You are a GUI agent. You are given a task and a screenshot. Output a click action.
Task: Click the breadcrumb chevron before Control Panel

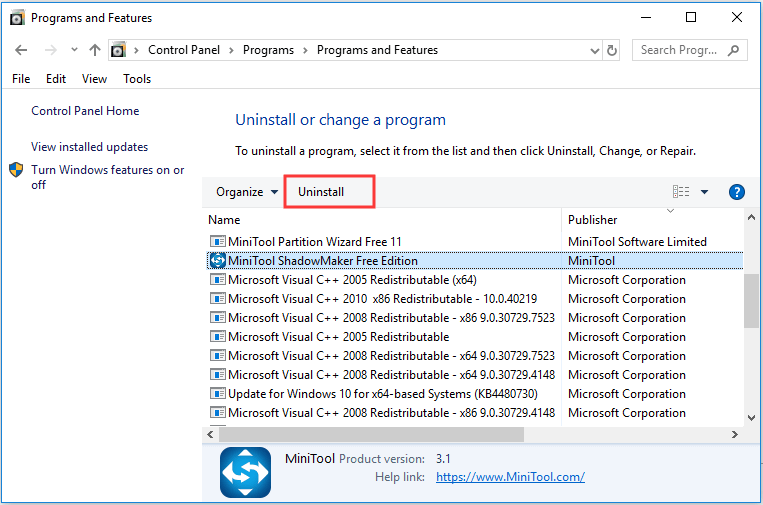(x=136, y=51)
